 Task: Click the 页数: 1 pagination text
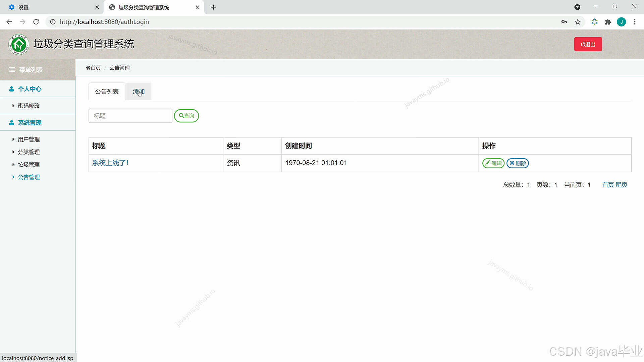(x=547, y=185)
